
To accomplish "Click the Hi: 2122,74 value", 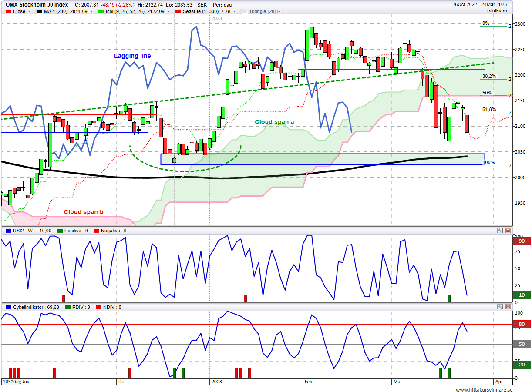I will tap(150, 5).
